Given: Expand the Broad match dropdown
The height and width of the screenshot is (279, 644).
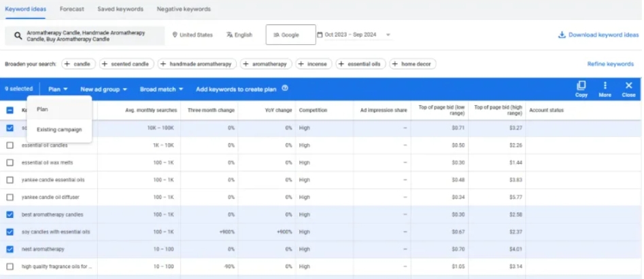Looking at the screenshot, I should (161, 89).
